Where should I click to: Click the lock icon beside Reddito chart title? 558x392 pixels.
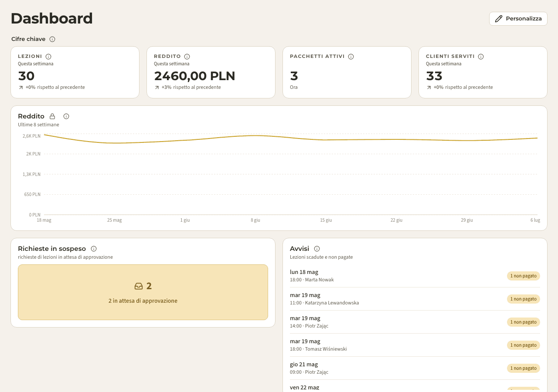pos(52,116)
